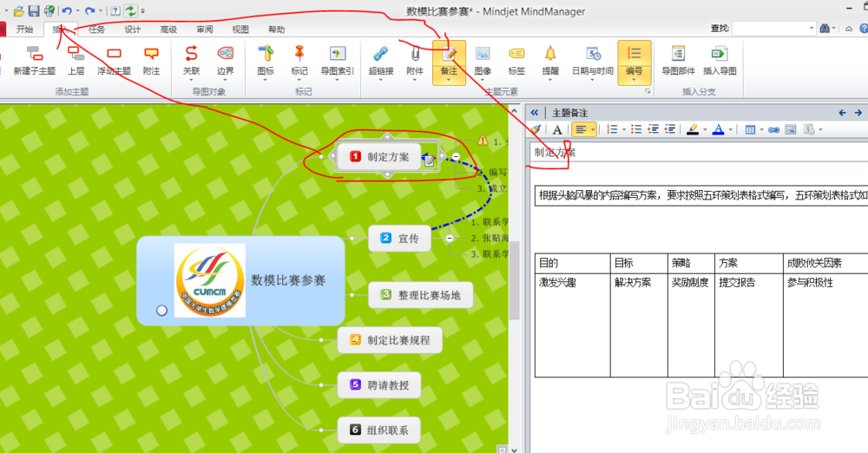Screen dimensions: 868x453
Task: Click the 上层 parent topic icon
Action: pos(76,54)
